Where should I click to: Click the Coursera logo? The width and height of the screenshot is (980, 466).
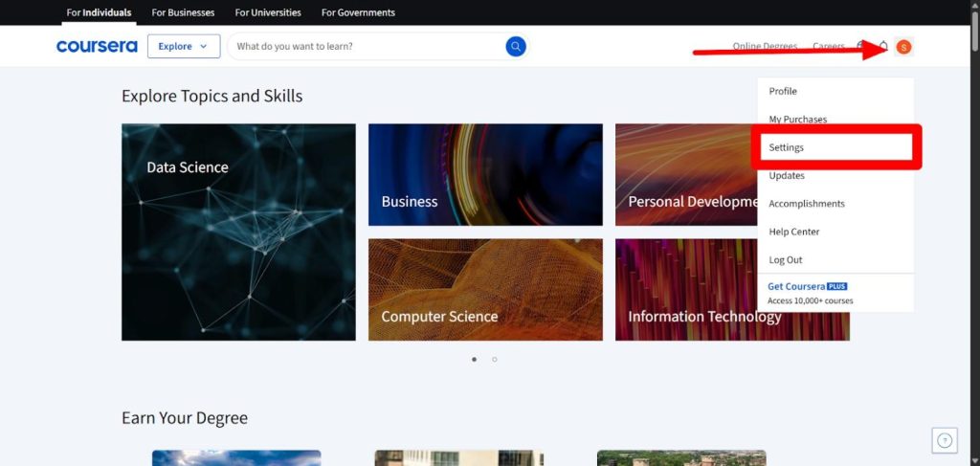pos(97,46)
